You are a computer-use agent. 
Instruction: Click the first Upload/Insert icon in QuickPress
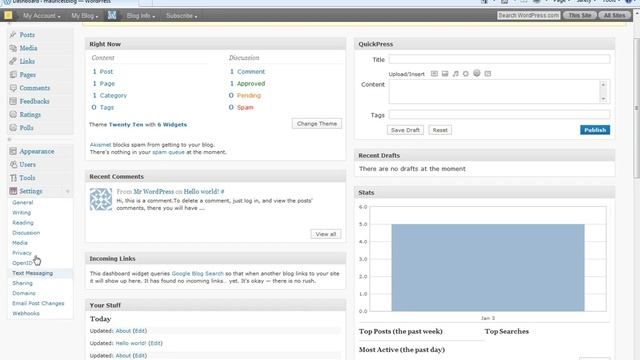(x=434, y=74)
